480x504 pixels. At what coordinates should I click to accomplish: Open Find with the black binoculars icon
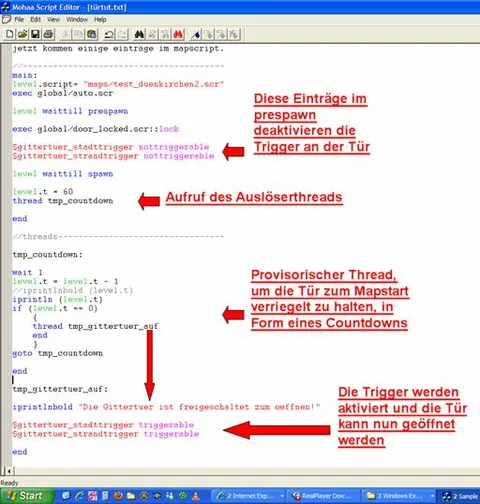pyautogui.click(x=139, y=34)
